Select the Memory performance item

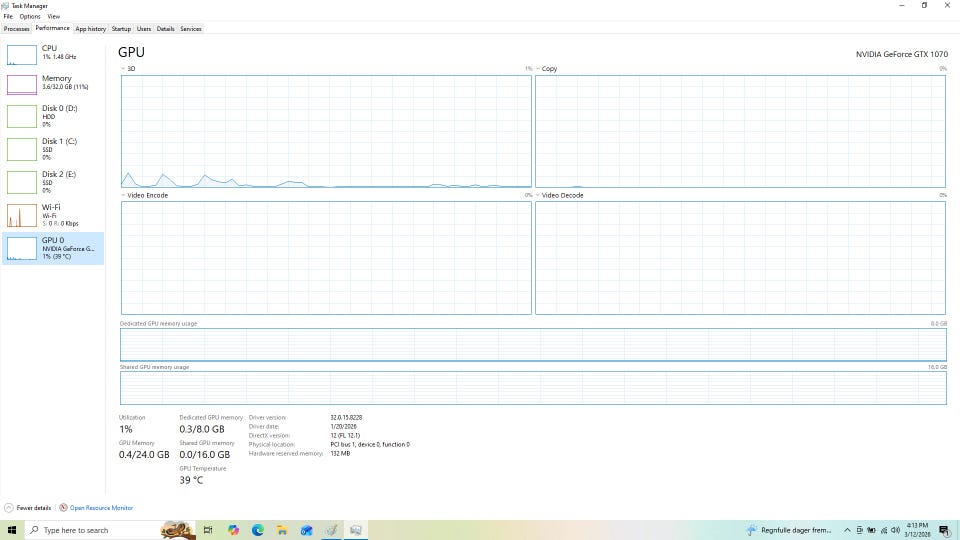point(53,84)
